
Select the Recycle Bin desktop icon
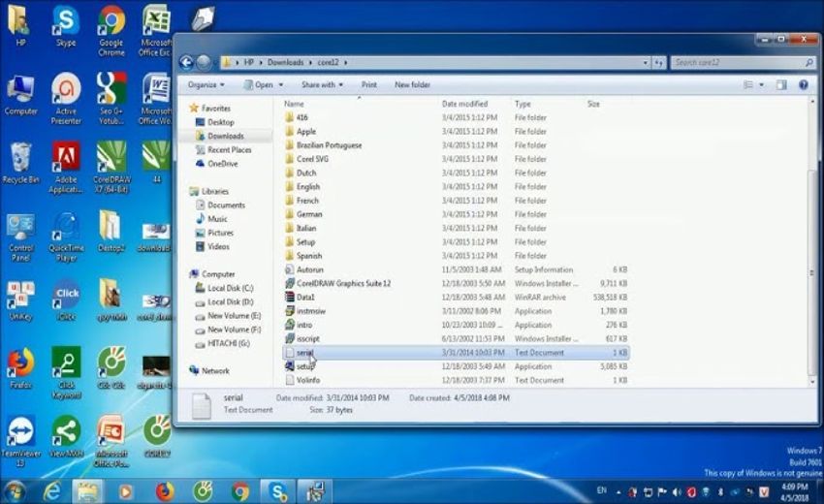[x=20, y=163]
